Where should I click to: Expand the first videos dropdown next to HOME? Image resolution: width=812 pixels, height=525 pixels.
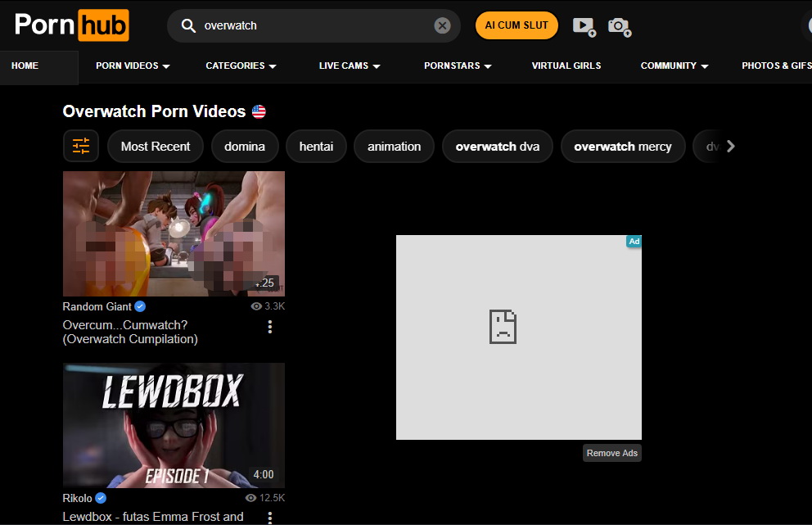[133, 66]
